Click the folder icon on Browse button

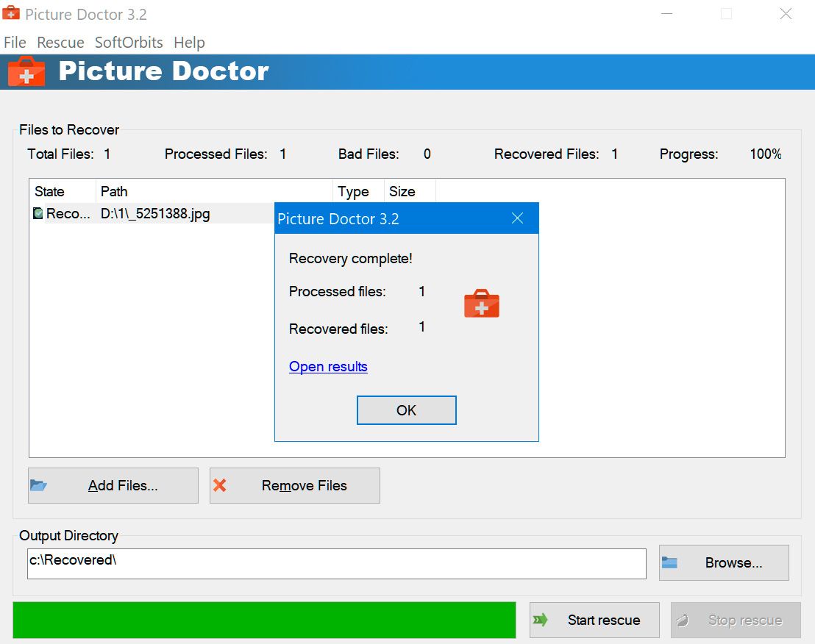coord(669,562)
